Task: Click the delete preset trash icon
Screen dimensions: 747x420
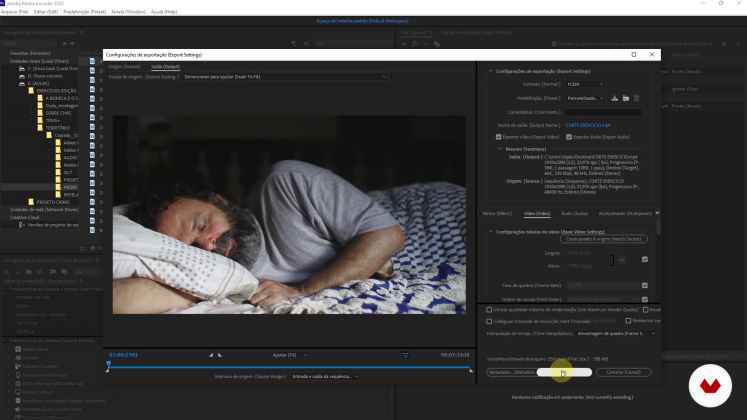Action: coord(637,98)
